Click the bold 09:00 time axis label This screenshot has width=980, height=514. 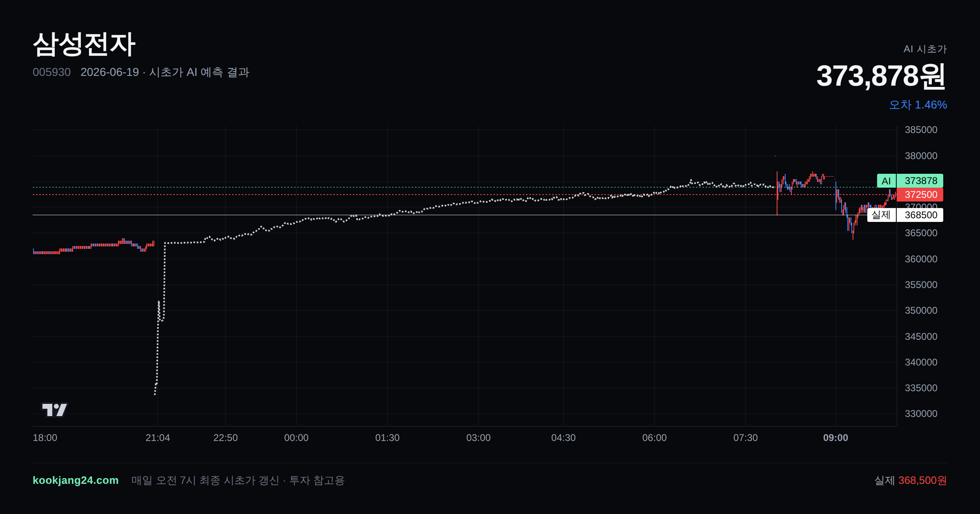tap(836, 438)
